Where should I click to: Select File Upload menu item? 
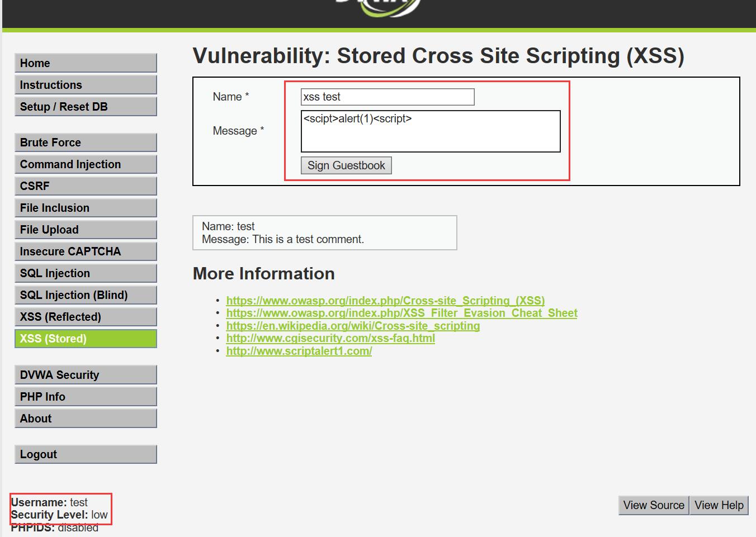point(86,230)
